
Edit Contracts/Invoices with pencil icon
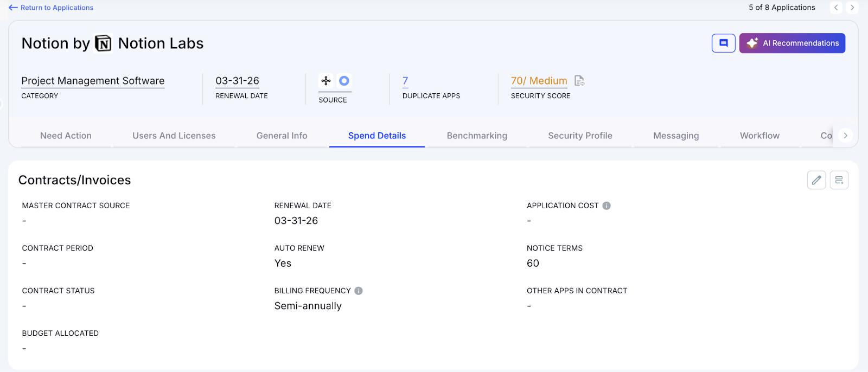click(x=816, y=180)
